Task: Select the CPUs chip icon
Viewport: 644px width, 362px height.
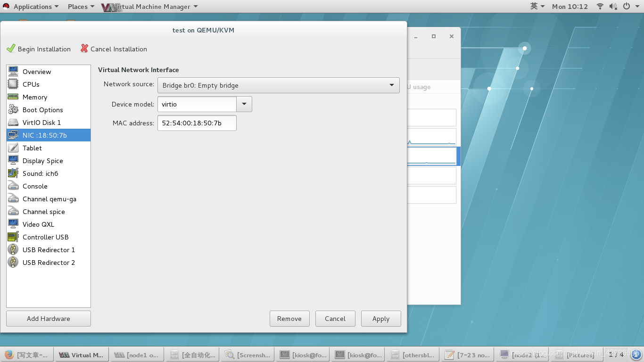Action: pos(13,84)
